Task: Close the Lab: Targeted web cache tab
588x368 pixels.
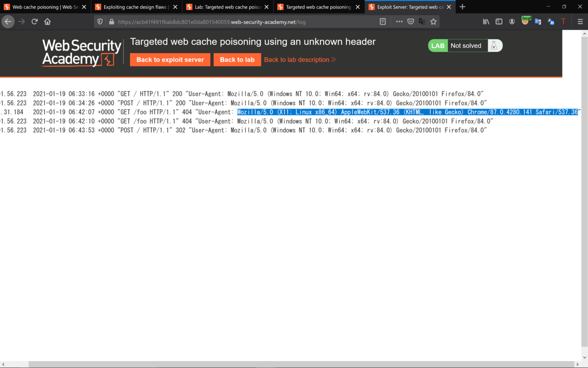Action: pyautogui.click(x=267, y=7)
